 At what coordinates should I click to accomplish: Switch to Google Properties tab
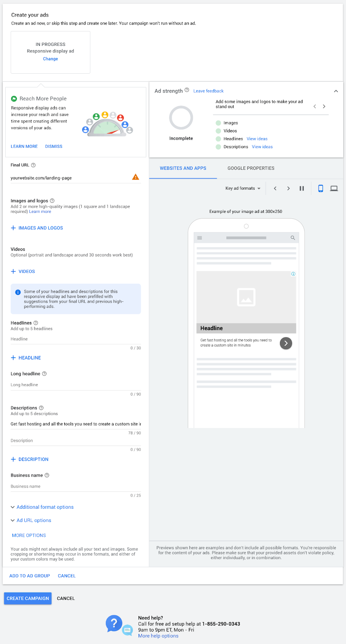click(251, 168)
